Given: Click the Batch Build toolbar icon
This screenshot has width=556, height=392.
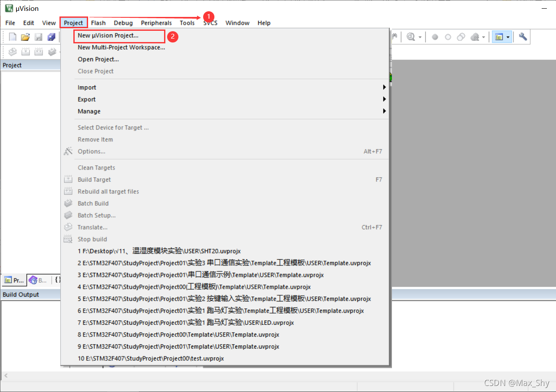Looking at the screenshot, I should click(x=52, y=52).
